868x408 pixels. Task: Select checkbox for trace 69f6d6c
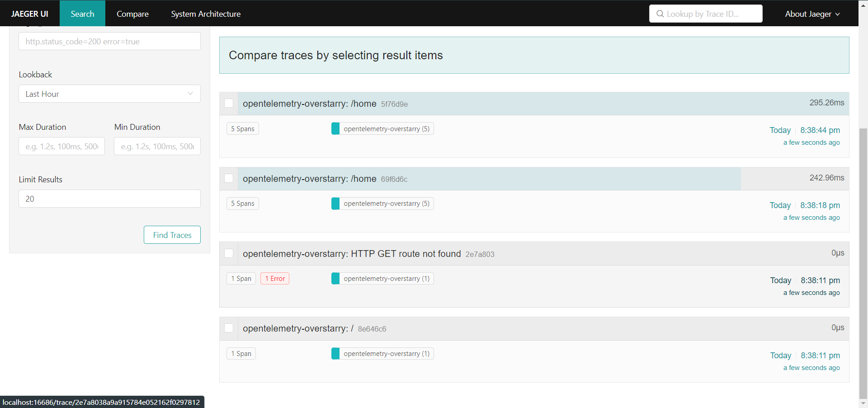tap(229, 179)
